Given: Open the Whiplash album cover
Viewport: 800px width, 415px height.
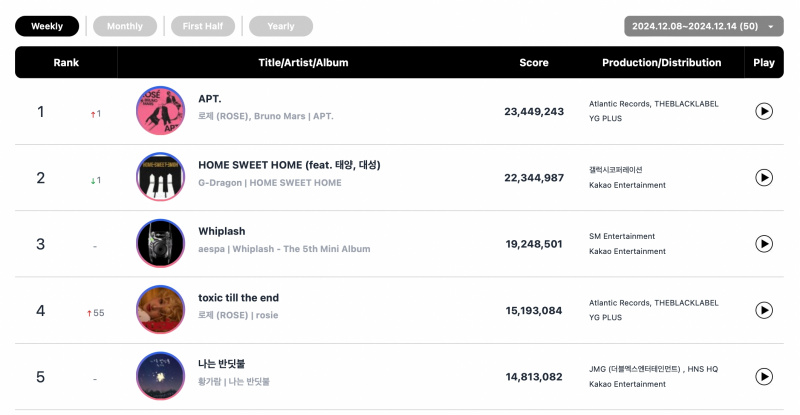Looking at the screenshot, I should [160, 243].
